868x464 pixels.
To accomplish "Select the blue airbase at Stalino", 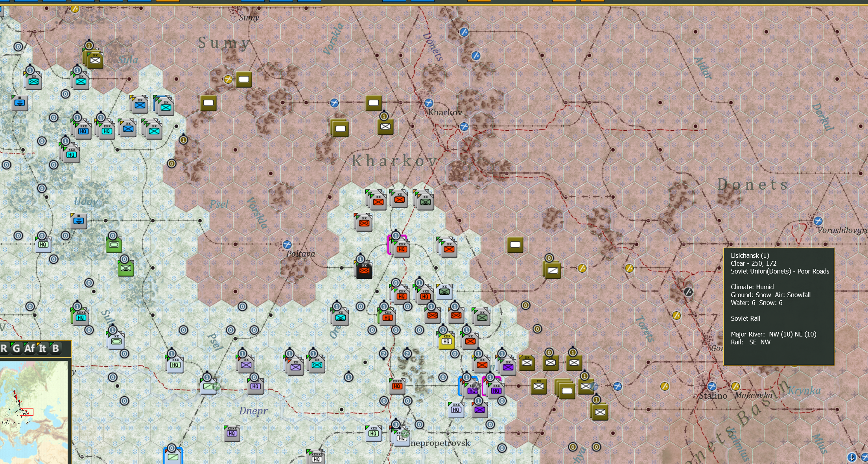I will (712, 386).
